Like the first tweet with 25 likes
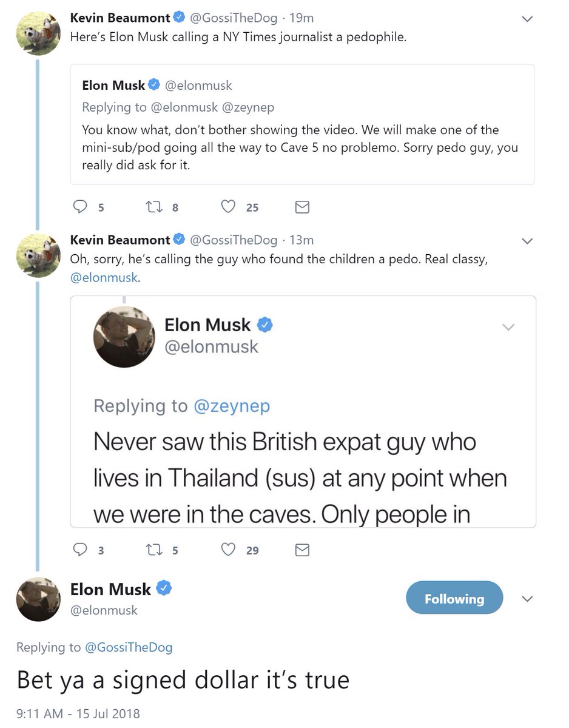Screen dimensions: 569x728 point(228,207)
